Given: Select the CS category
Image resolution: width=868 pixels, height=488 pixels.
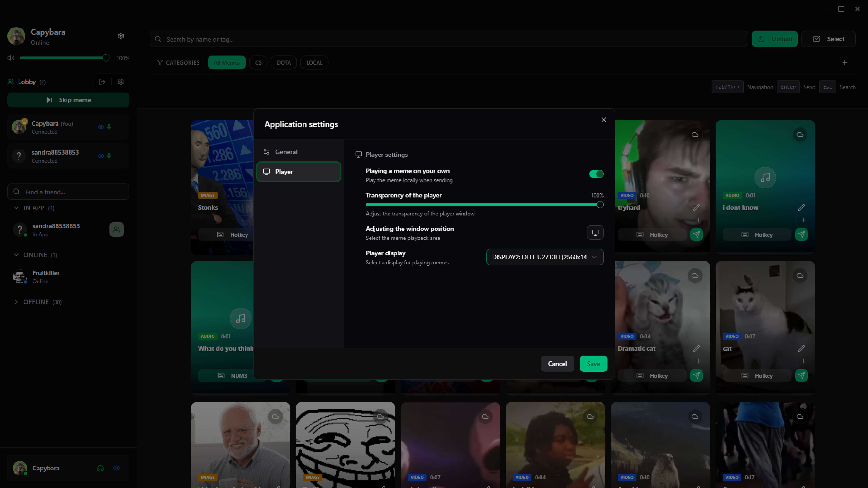Looking at the screenshot, I should point(258,63).
